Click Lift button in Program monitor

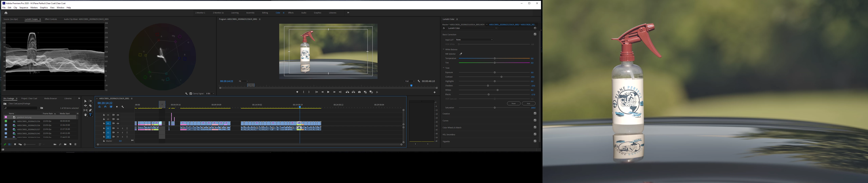coord(347,92)
